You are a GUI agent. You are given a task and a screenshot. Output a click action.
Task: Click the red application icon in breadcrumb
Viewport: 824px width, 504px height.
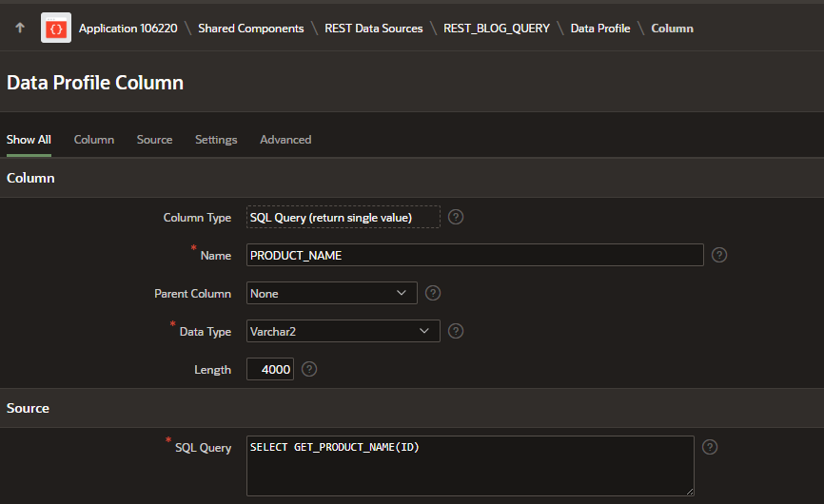56,29
